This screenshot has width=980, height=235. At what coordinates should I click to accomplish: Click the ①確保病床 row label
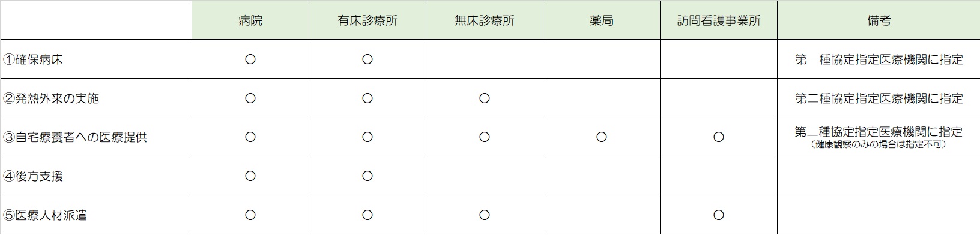point(33,59)
